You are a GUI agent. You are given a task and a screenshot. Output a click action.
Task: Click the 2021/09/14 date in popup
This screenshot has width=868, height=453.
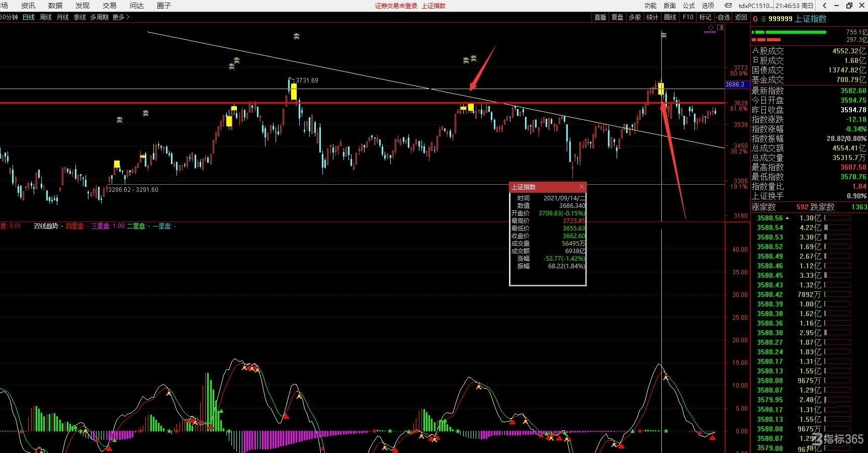point(564,198)
